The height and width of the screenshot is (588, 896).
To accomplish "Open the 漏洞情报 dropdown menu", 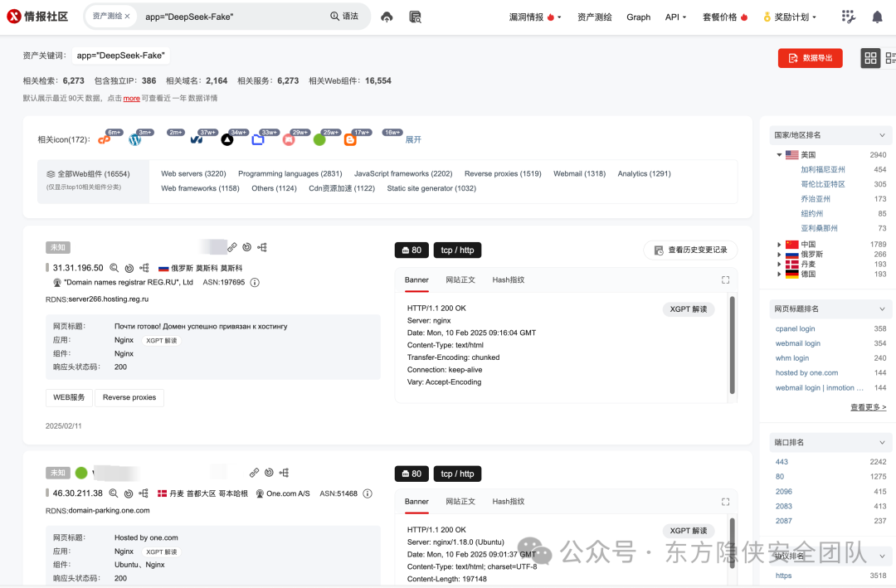I will coord(535,17).
